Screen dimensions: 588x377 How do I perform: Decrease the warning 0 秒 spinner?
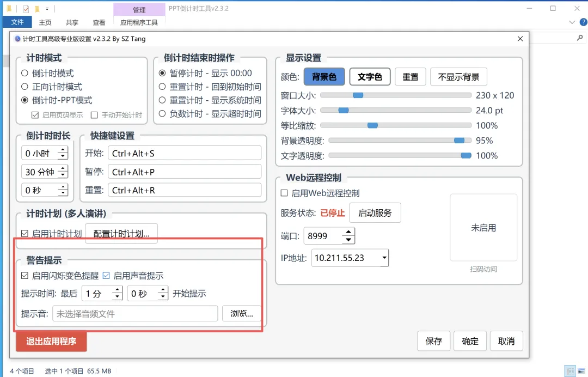pyautogui.click(x=162, y=297)
